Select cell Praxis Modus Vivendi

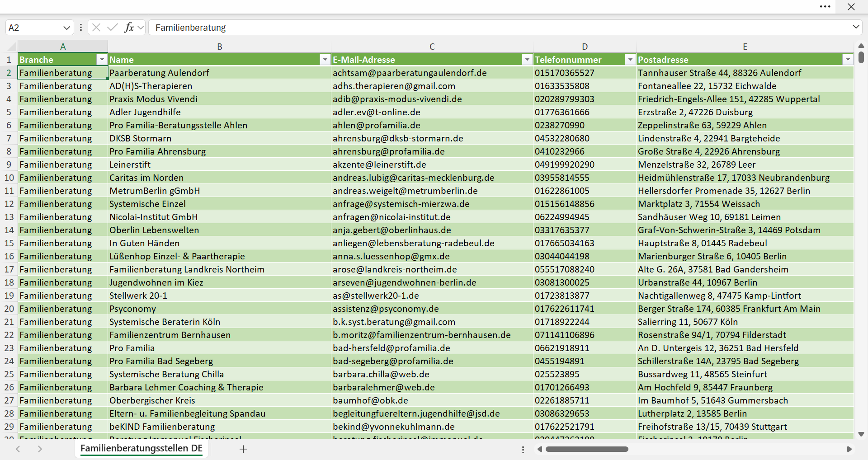220,99
